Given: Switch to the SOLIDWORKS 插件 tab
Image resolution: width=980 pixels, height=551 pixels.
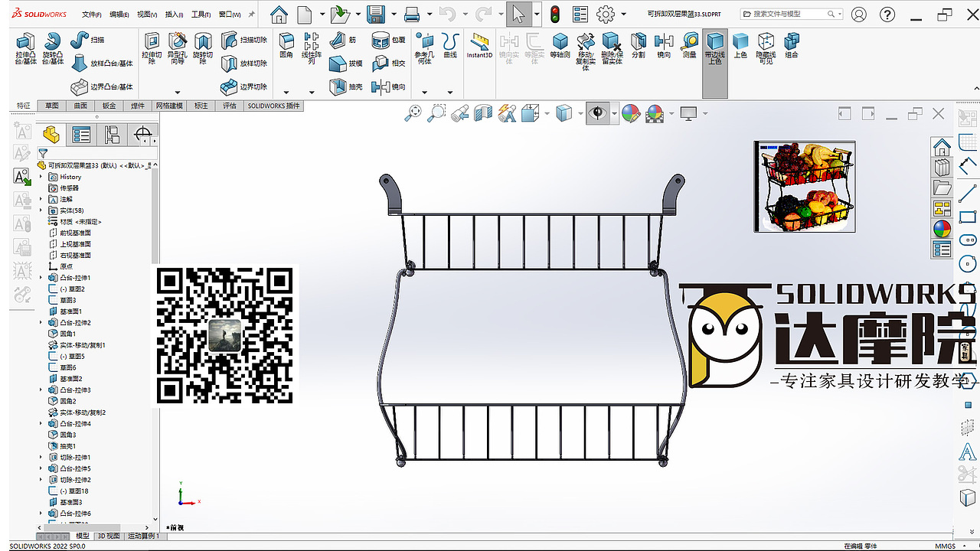Looking at the screenshot, I should (x=273, y=106).
